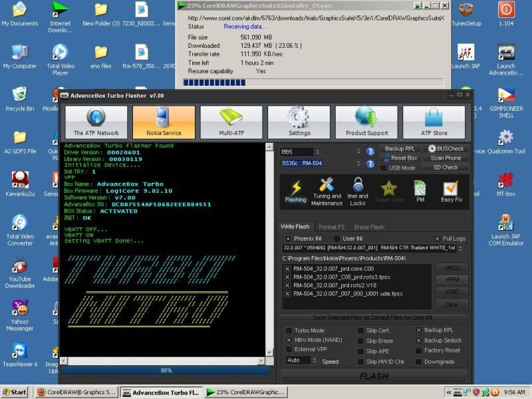The width and height of the screenshot is (532, 399).
Task: Switch to 23% CorelDRAWGraphic download taskbar item
Action: pyautogui.click(x=245, y=392)
